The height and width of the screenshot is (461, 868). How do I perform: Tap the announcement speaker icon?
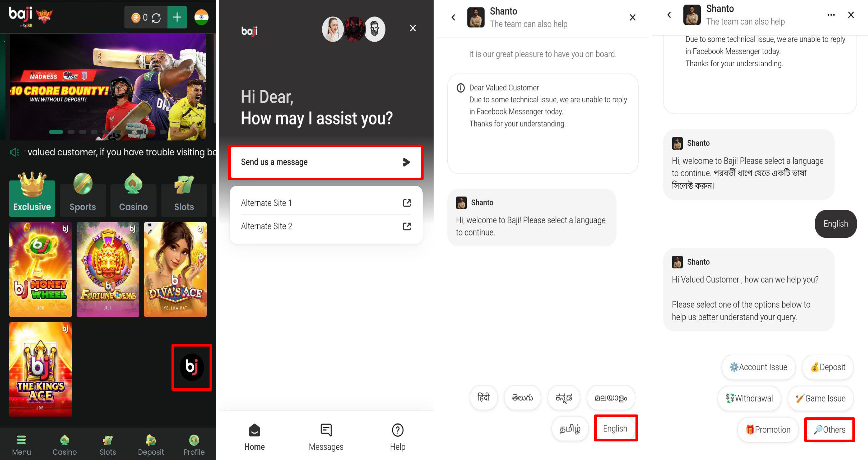[15, 152]
